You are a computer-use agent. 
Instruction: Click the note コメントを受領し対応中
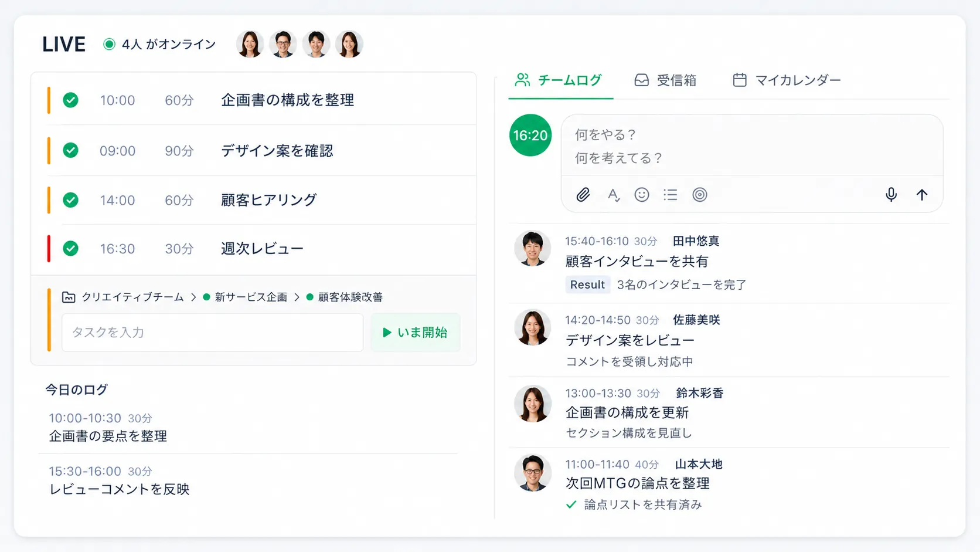pos(629,362)
